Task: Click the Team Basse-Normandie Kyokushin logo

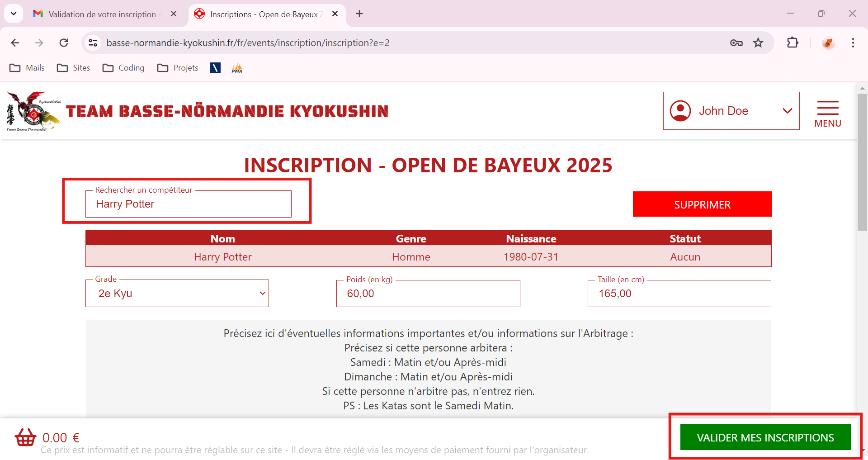Action: [x=33, y=111]
